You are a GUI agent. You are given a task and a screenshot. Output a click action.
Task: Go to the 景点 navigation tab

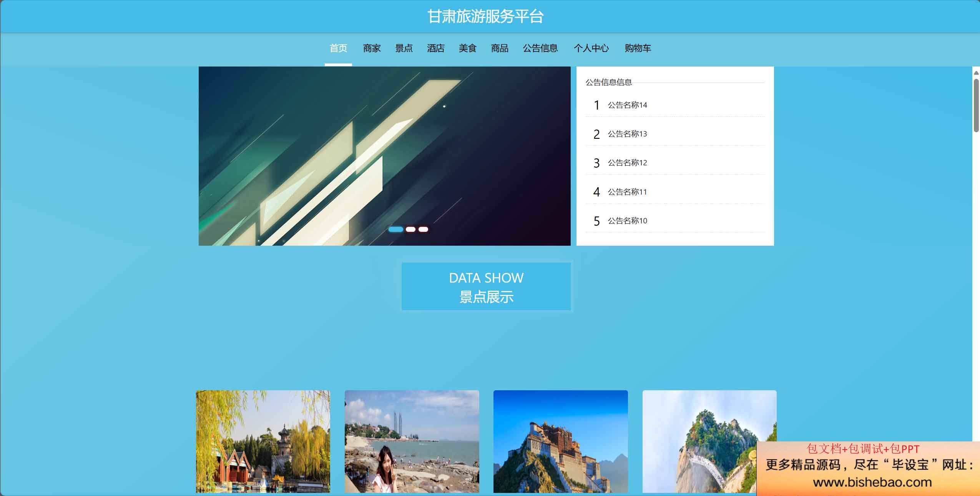404,48
